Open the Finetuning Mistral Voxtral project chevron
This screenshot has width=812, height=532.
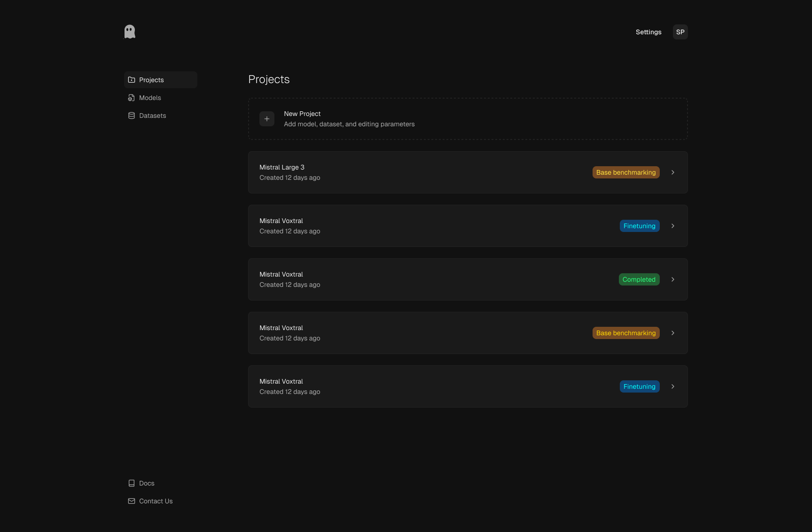pos(672,226)
